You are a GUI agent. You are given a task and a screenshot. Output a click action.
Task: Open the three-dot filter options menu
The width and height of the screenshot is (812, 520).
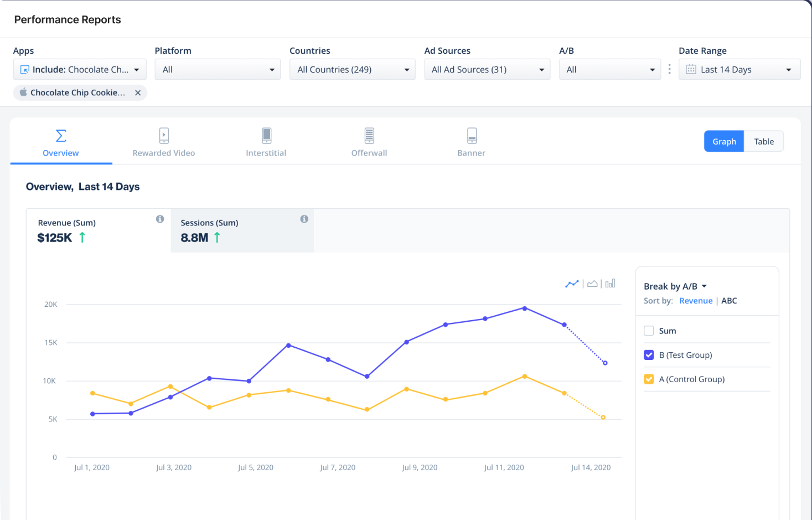669,69
